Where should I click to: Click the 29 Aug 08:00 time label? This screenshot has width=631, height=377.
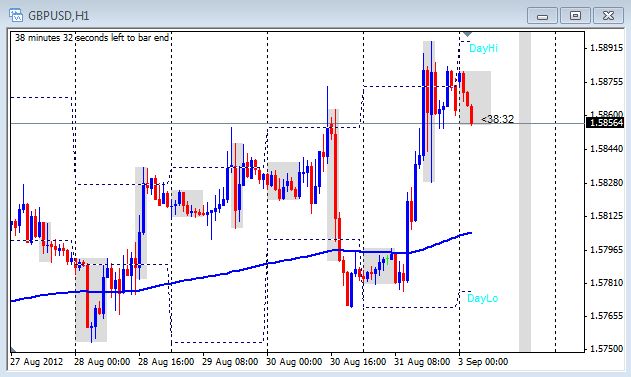point(230,362)
